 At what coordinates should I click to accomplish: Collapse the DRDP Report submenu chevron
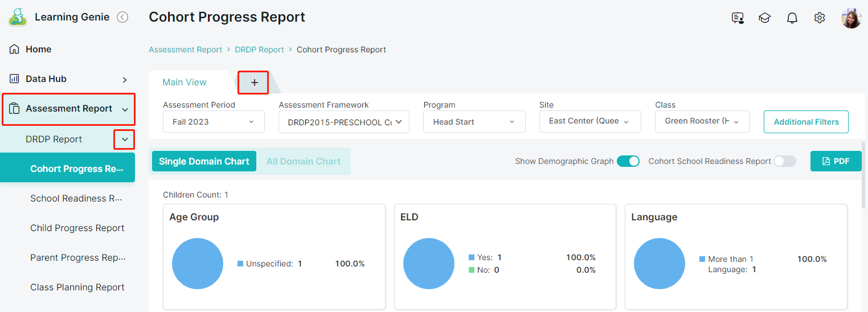(x=124, y=139)
